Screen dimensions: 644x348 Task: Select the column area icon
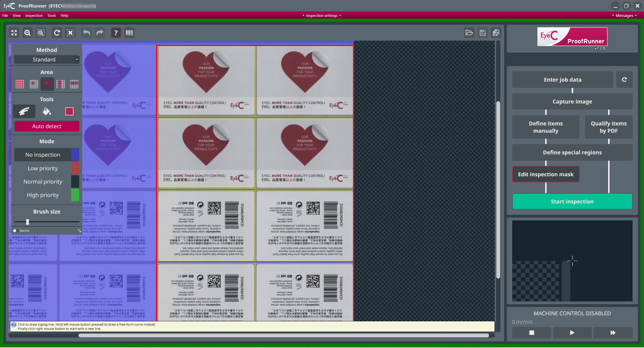pyautogui.click(x=61, y=84)
